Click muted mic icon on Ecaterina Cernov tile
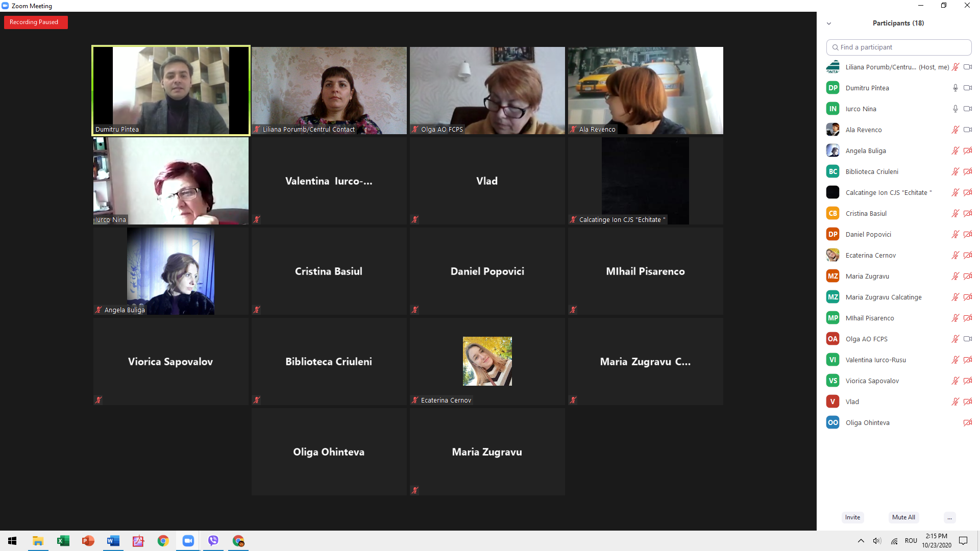The image size is (980, 551). 415,400
